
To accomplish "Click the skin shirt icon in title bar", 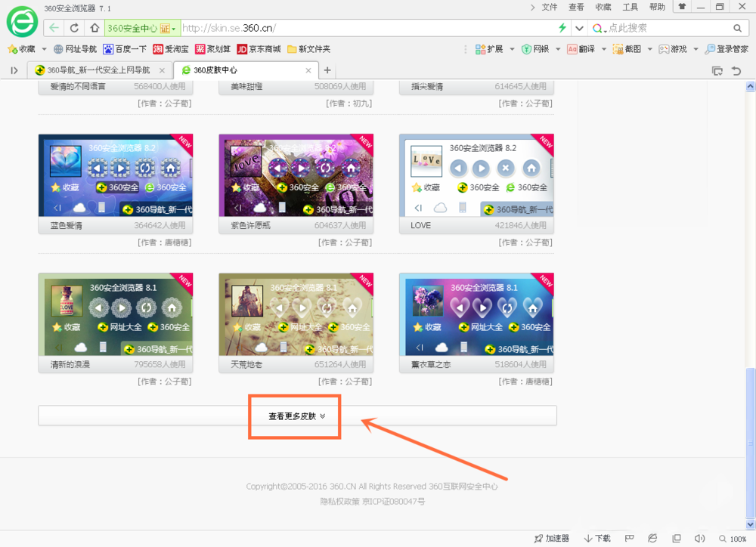I will pos(682,7).
